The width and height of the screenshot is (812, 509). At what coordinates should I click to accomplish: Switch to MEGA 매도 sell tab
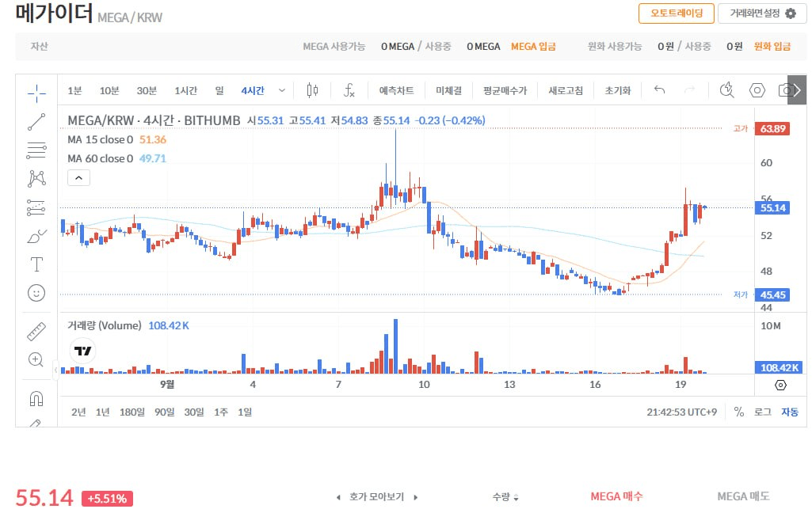click(x=743, y=496)
